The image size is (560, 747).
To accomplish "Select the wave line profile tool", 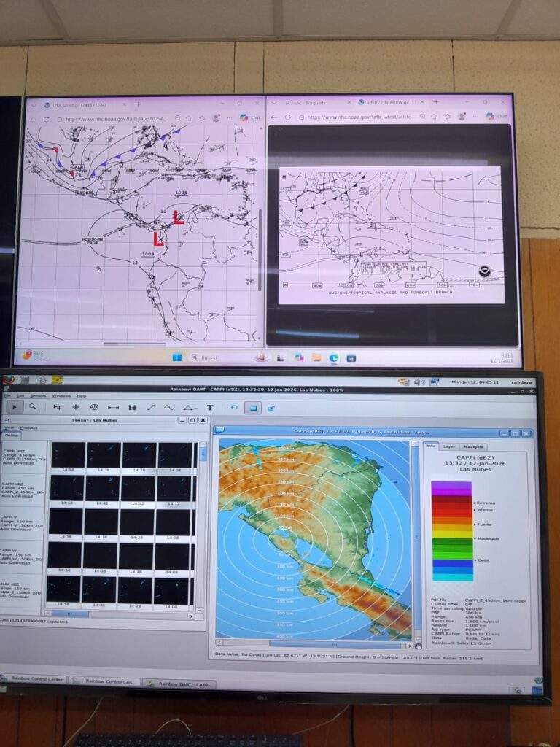I will click(169, 407).
